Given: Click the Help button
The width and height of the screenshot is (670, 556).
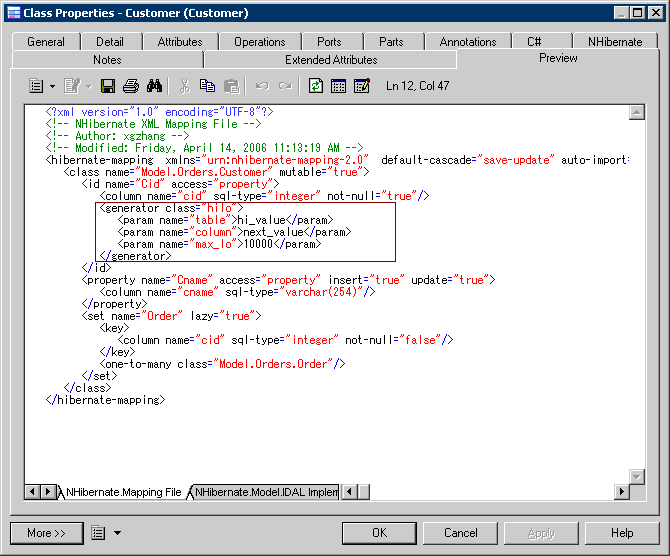Looking at the screenshot, I should coord(622,533).
